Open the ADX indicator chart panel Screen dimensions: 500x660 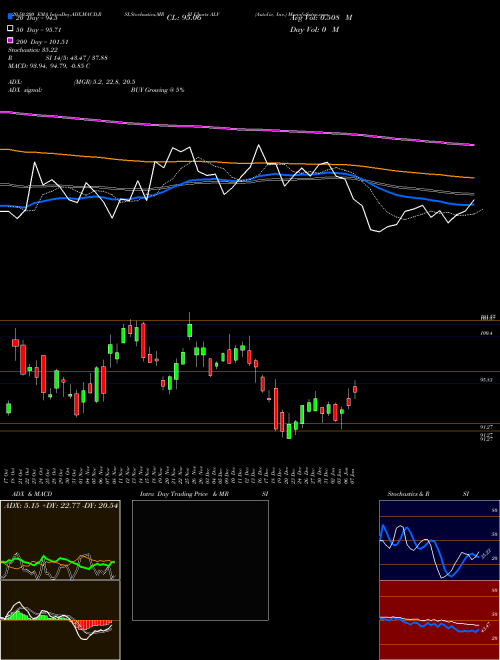pyautogui.click(x=60, y=540)
